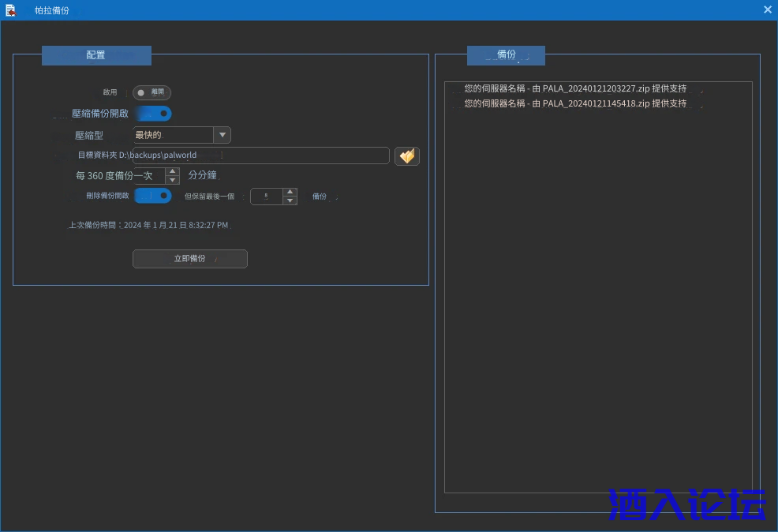Close the 帕拉備份 window
This screenshot has width=778, height=532.
767,10
